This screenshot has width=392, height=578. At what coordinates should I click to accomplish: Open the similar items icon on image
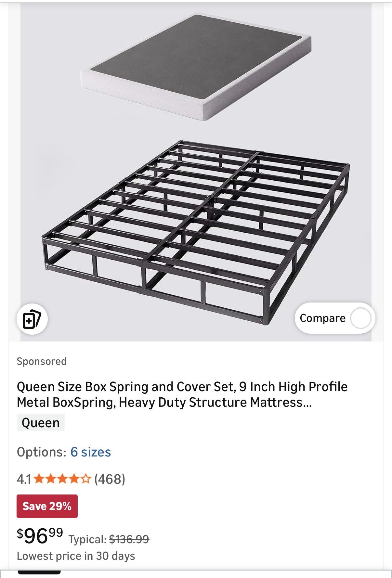[32, 319]
